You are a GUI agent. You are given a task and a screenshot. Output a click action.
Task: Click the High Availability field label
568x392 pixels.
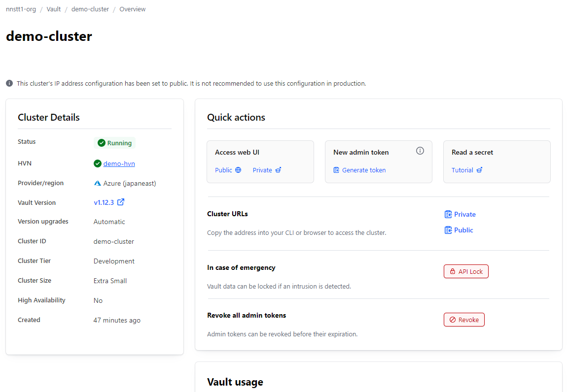click(x=41, y=300)
